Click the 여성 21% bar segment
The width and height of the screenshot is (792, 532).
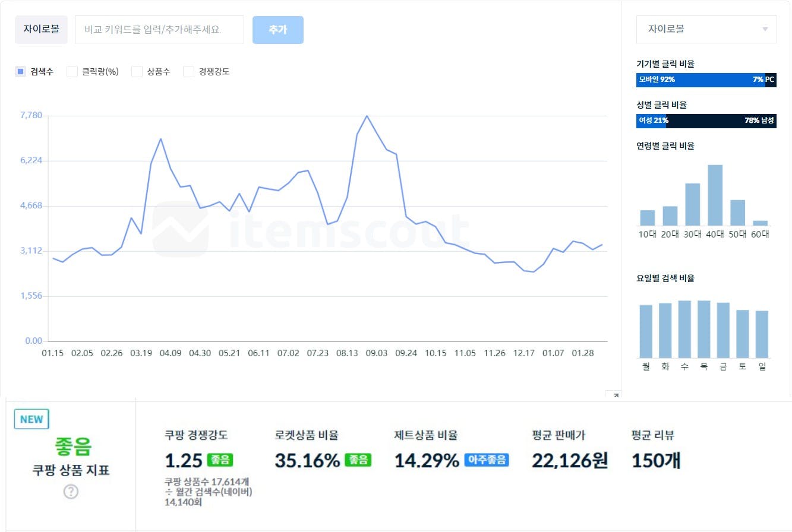(651, 121)
